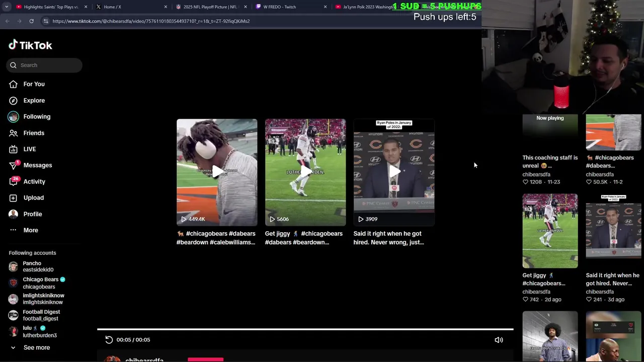Screen dimensions: 644x362
Task: Open 'Get jiggy' caption under center video
Action: coord(304,238)
